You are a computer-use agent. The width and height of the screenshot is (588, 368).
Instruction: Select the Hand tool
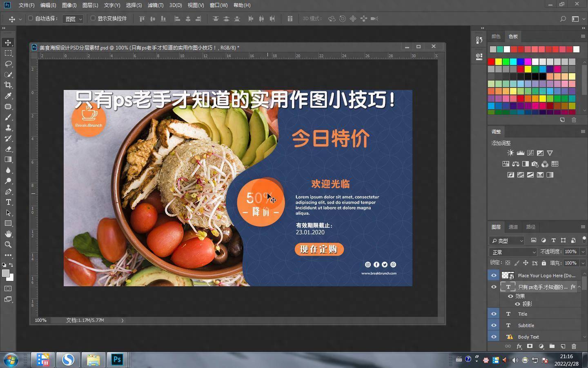click(x=8, y=234)
